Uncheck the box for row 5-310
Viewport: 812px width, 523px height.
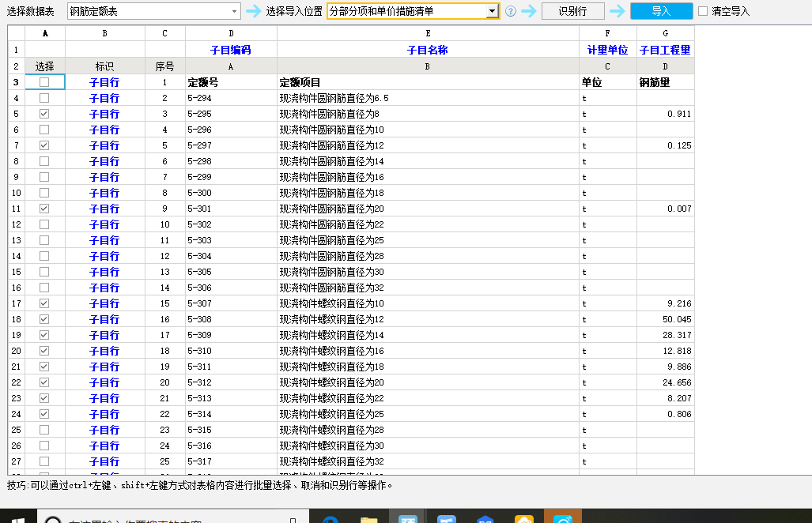(44, 351)
